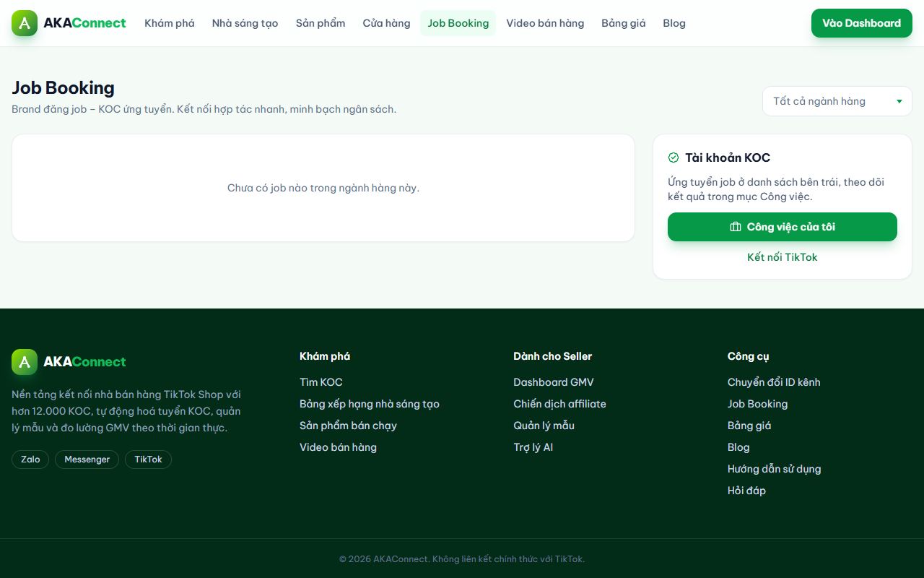Viewport: 924px width, 578px height.
Task: Open Blog link in footer Công cụ
Action: point(738,447)
